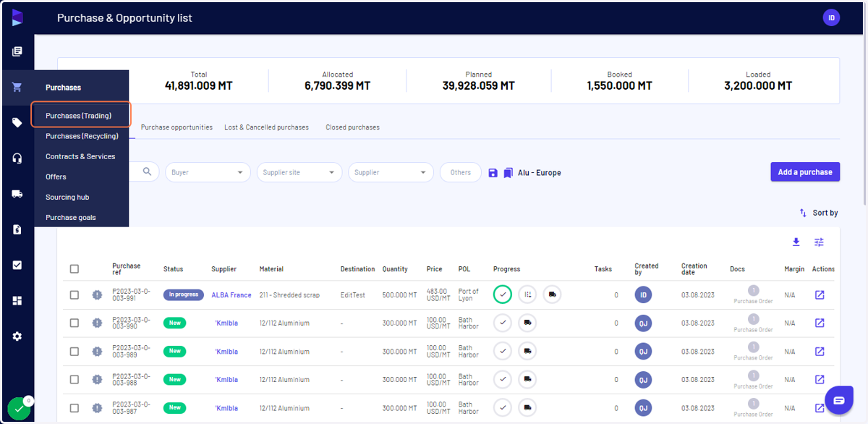Switch to Lost & Cancelled purchases tab
Screen dimensions: 868x424
[266, 127]
